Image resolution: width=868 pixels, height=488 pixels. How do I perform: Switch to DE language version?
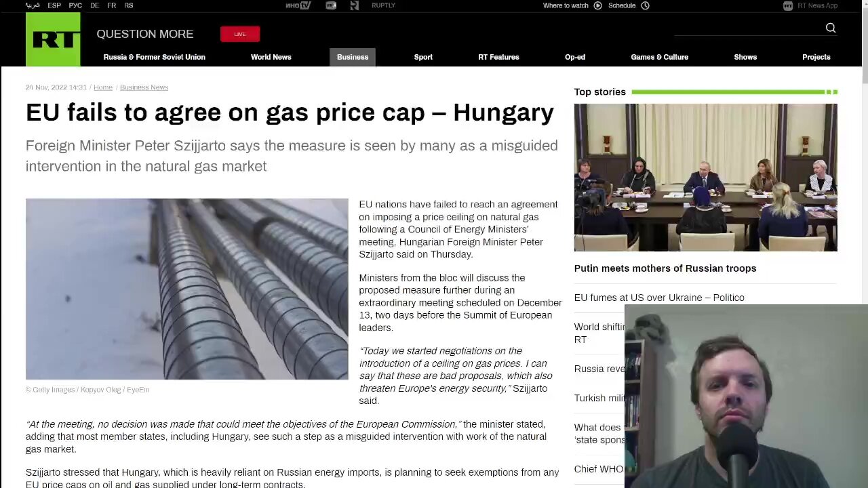pos(94,5)
